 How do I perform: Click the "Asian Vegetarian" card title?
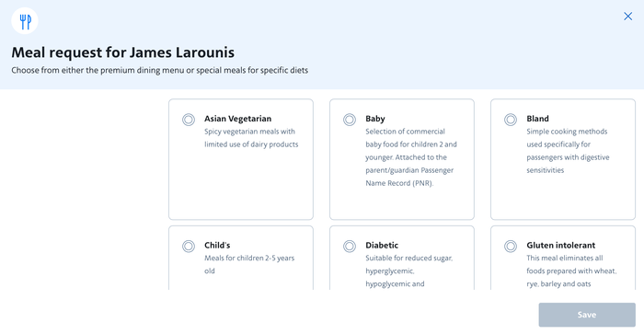click(x=237, y=119)
